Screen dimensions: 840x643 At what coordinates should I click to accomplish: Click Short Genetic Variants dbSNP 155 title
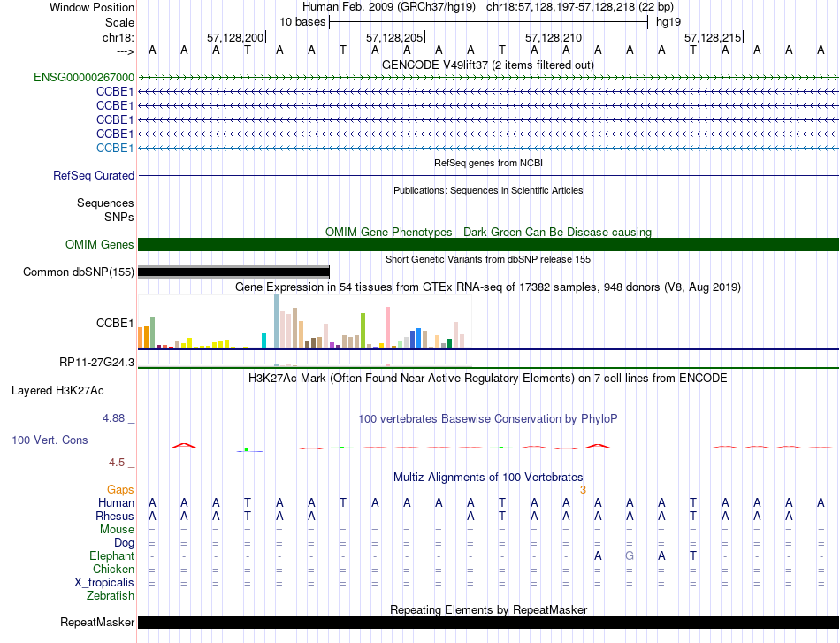coord(488,259)
